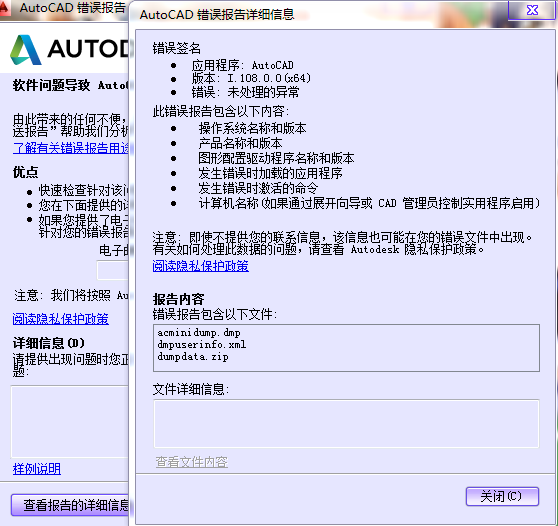Click the 应用程序: AutoCAD text
This screenshot has width=558, height=526.
click(242, 65)
